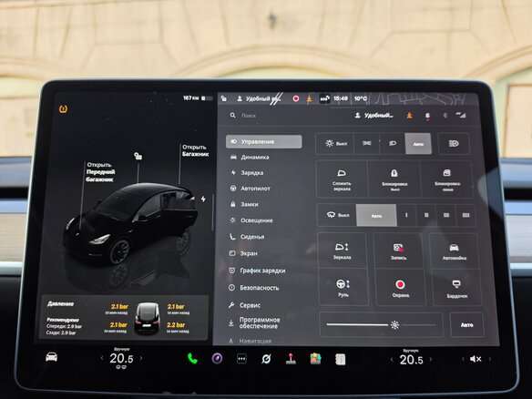This screenshot has width=532, height=399.
Task: Tap the Зеркала mirror adjust button
Action: [x=342, y=251]
